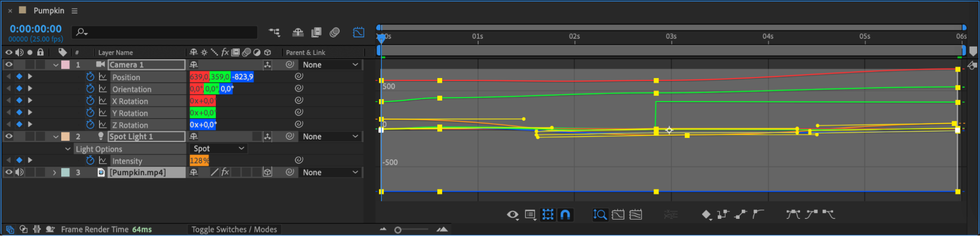The width and height of the screenshot is (980, 236).
Task: Toggle the Frame Blending master switch
Action: [x=316, y=32]
